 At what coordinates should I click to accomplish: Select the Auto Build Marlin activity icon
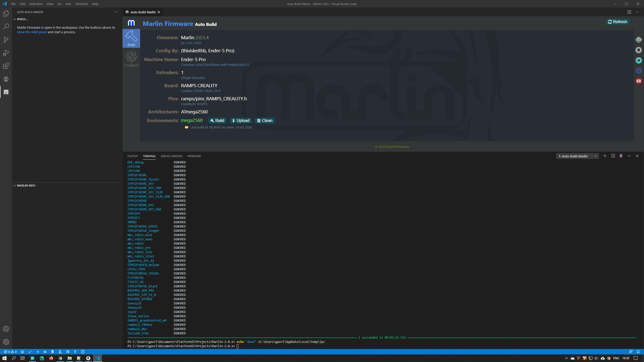click(6, 92)
